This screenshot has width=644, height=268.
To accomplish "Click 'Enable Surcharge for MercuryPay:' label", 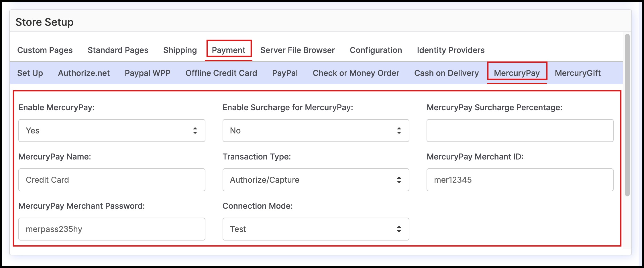I will [288, 107].
